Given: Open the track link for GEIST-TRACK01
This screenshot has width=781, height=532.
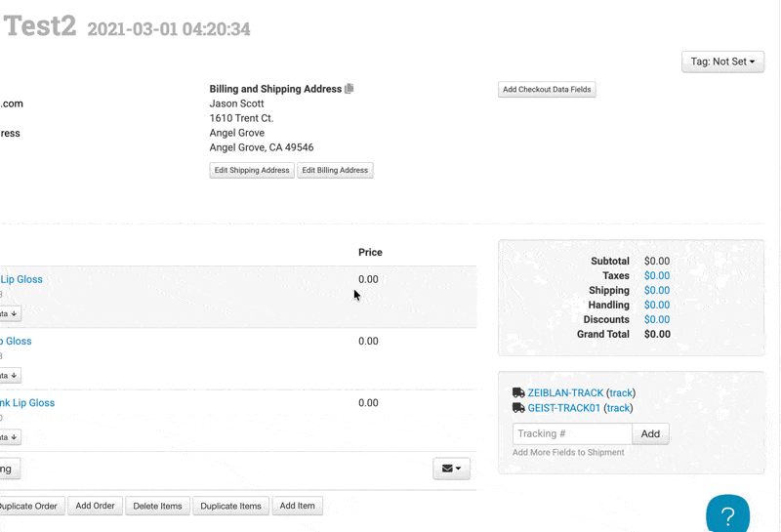Looking at the screenshot, I should [x=618, y=408].
